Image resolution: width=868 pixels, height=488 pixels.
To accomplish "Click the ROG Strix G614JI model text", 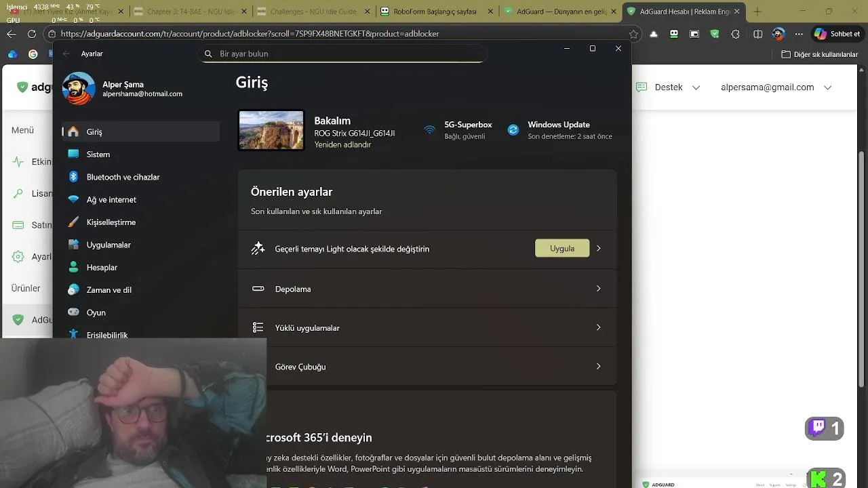I will tap(355, 134).
